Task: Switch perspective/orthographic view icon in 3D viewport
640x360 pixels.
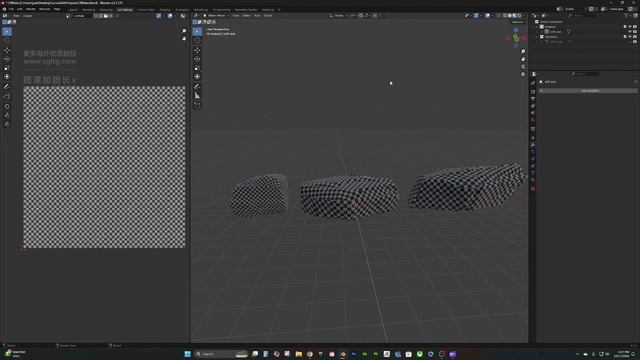Action: (x=523, y=74)
